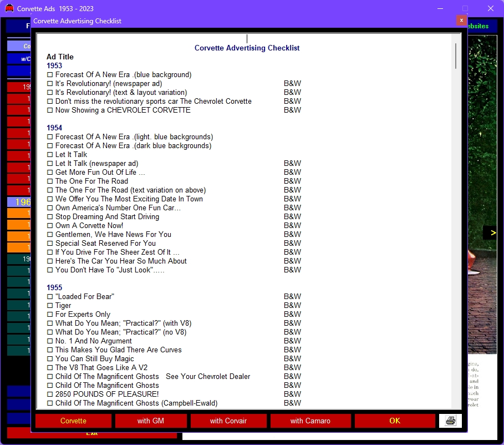The height and width of the screenshot is (445, 504).
Task: Select "You Can Still Buy Magic" entry
Action: tap(94, 359)
